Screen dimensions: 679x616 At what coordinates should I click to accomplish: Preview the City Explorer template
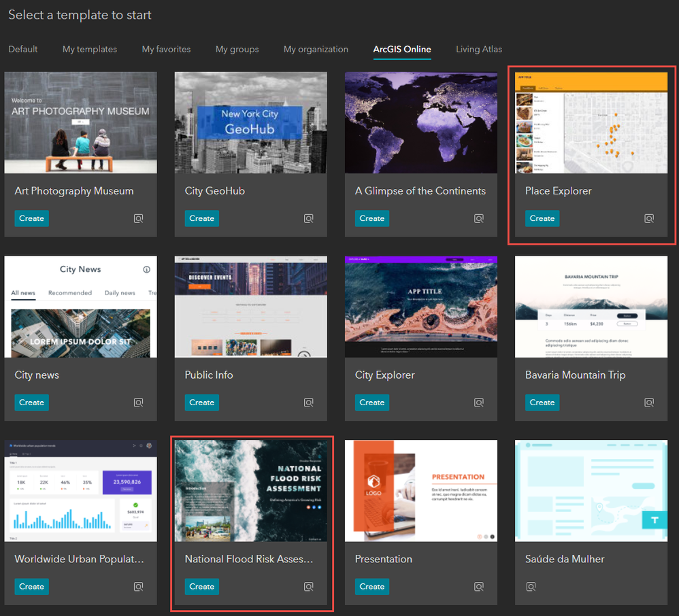coord(478,403)
